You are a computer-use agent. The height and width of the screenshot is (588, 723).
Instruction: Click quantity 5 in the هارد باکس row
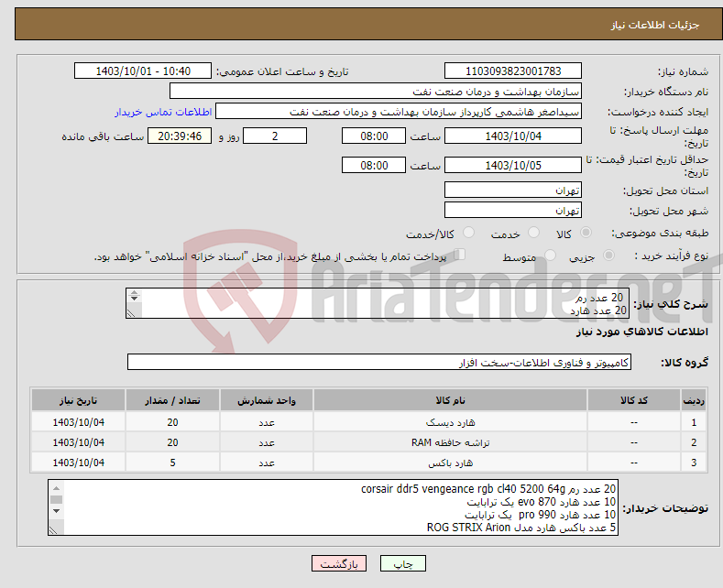click(x=172, y=463)
